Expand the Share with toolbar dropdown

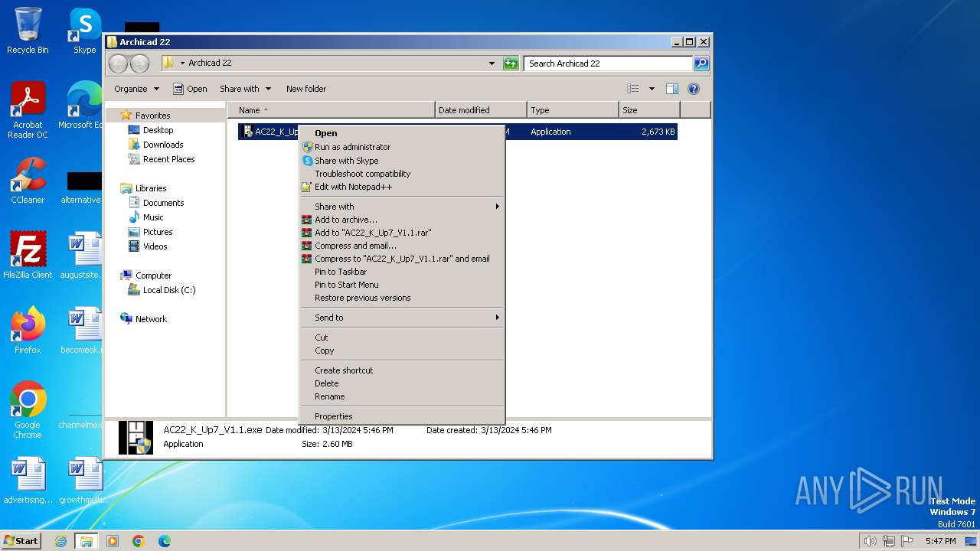coord(245,89)
